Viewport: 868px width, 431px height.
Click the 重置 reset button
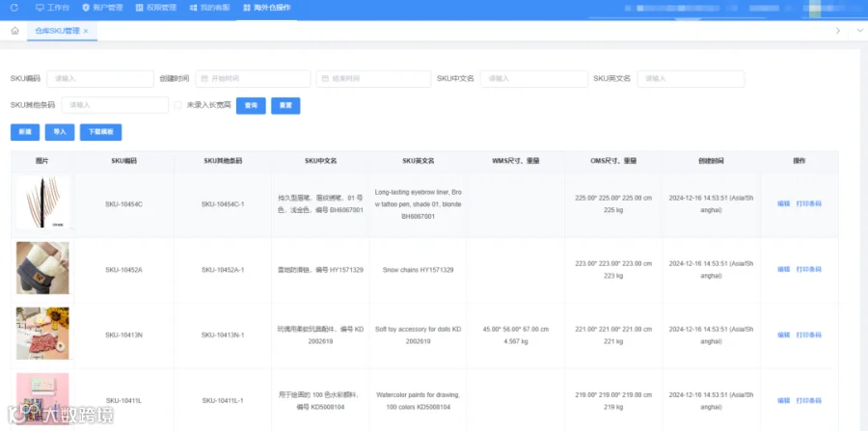[x=285, y=106]
